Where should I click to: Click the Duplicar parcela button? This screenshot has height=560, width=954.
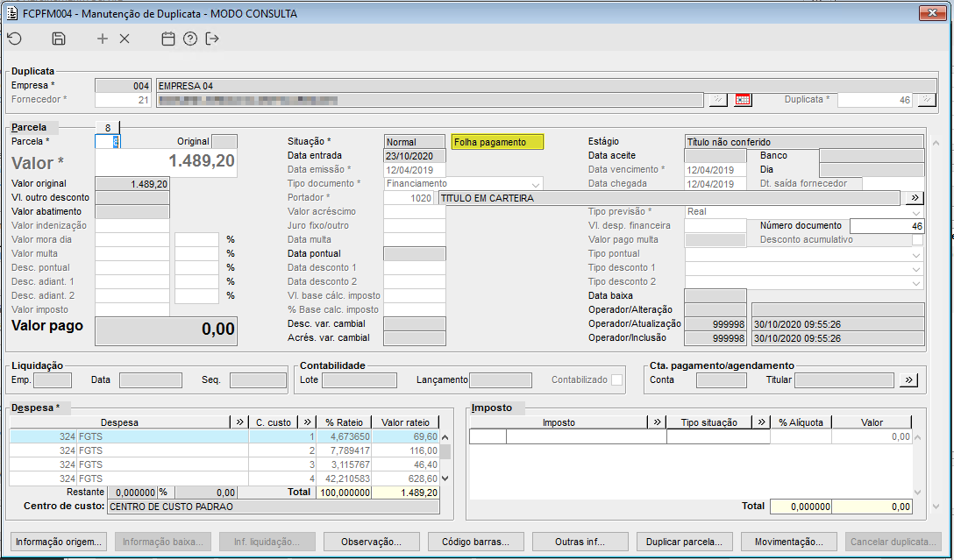click(x=685, y=542)
